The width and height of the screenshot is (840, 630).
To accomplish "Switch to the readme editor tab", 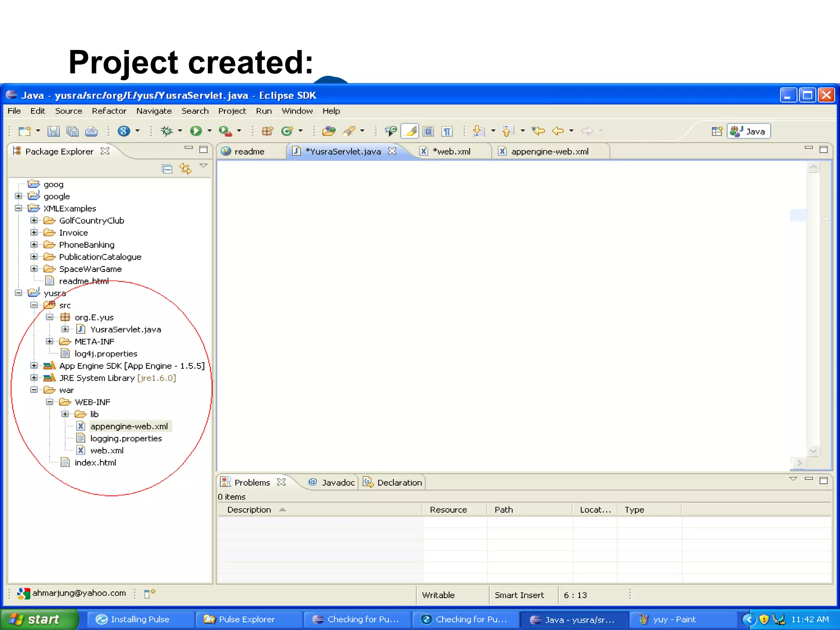I will [x=249, y=151].
